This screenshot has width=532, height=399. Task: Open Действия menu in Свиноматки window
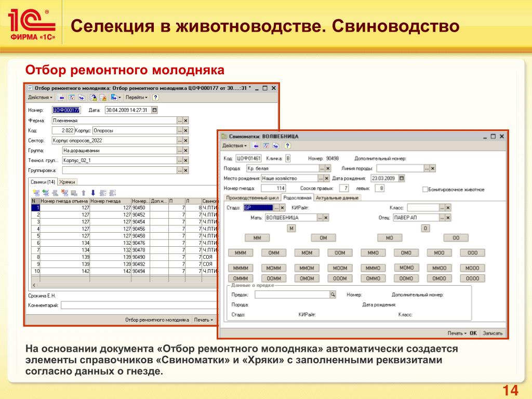[x=234, y=146]
